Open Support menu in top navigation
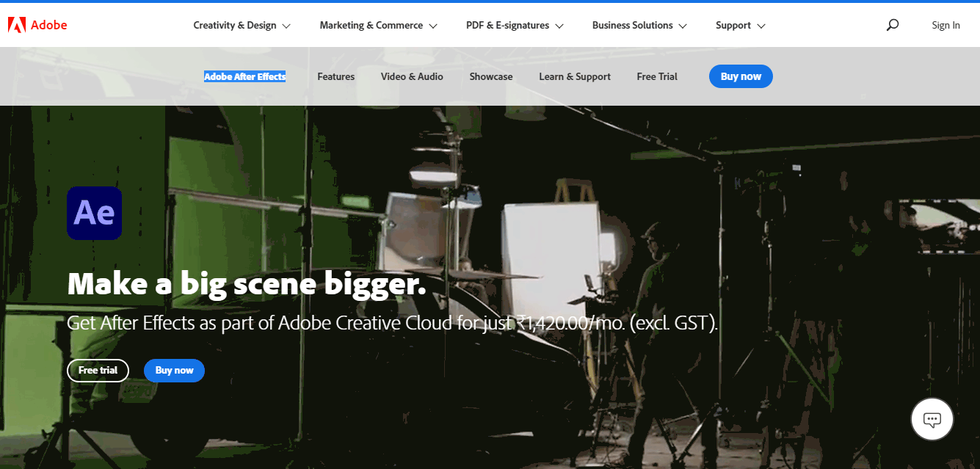 click(740, 25)
